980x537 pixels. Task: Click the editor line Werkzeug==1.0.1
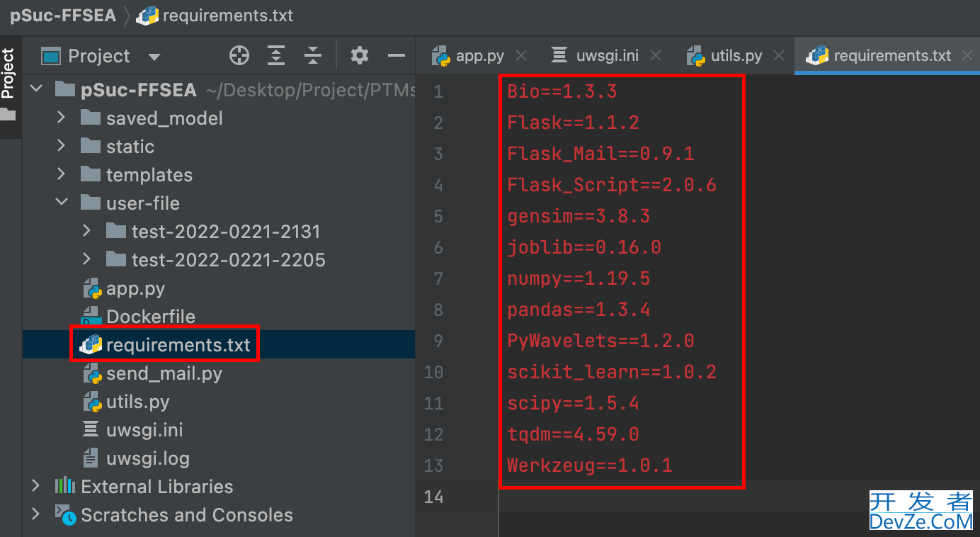(590, 465)
